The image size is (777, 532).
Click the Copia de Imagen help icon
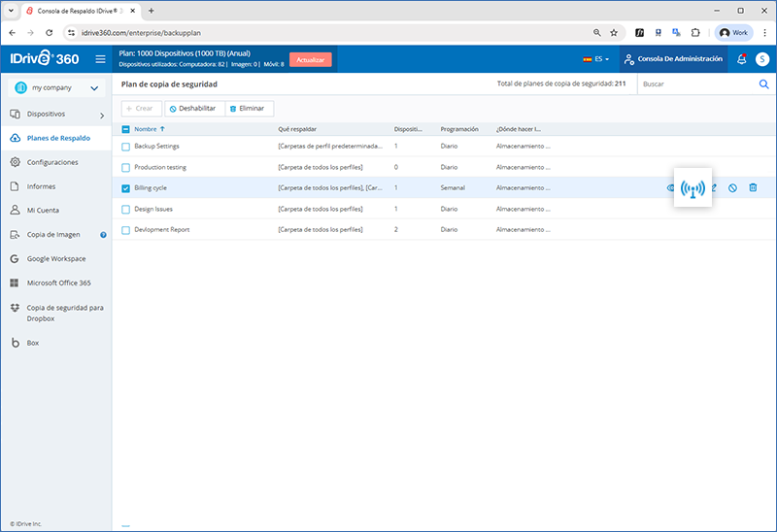point(103,234)
